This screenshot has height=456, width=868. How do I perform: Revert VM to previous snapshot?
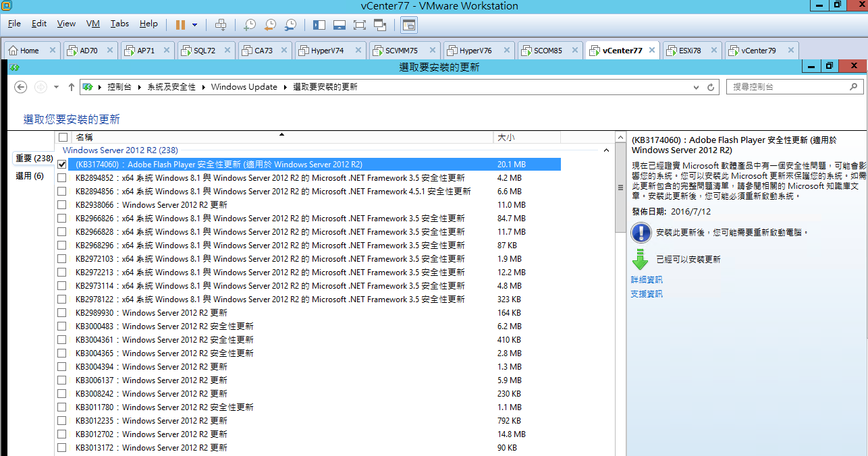click(x=270, y=25)
